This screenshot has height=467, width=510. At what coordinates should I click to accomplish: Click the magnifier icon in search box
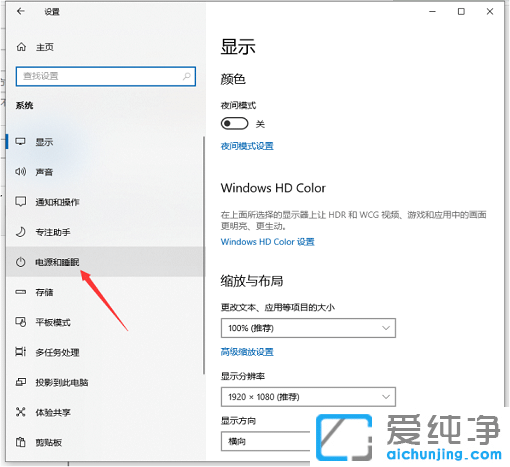(x=187, y=76)
